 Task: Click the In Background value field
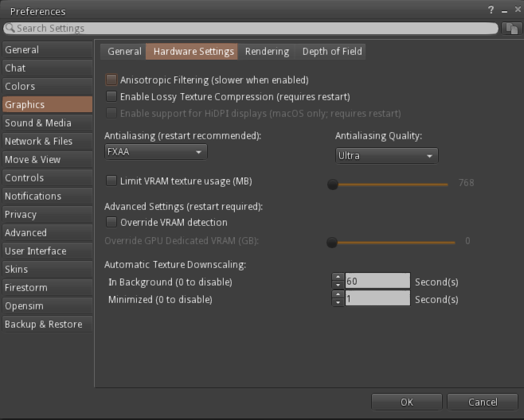(377, 281)
